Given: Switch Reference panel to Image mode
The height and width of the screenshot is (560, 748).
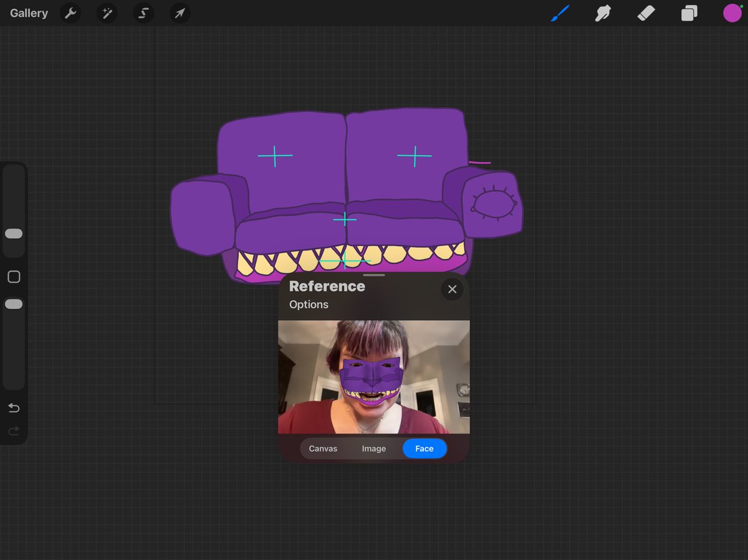Looking at the screenshot, I should pos(373,448).
